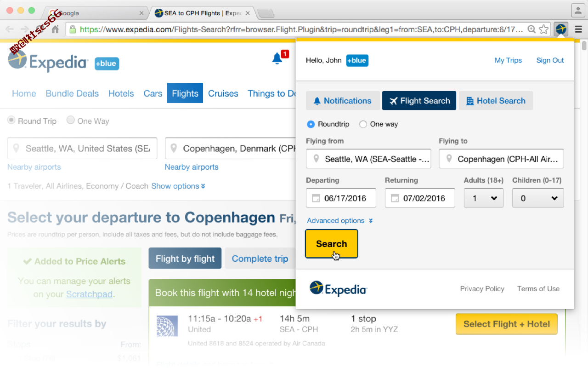The height and width of the screenshot is (368, 588).
Task: Click the popup Flying from field
Action: (368, 159)
